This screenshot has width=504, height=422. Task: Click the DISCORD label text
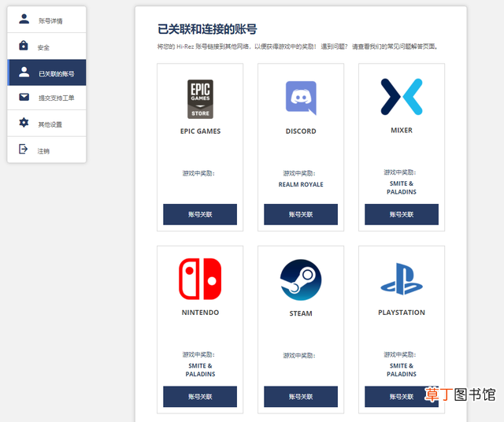click(301, 131)
